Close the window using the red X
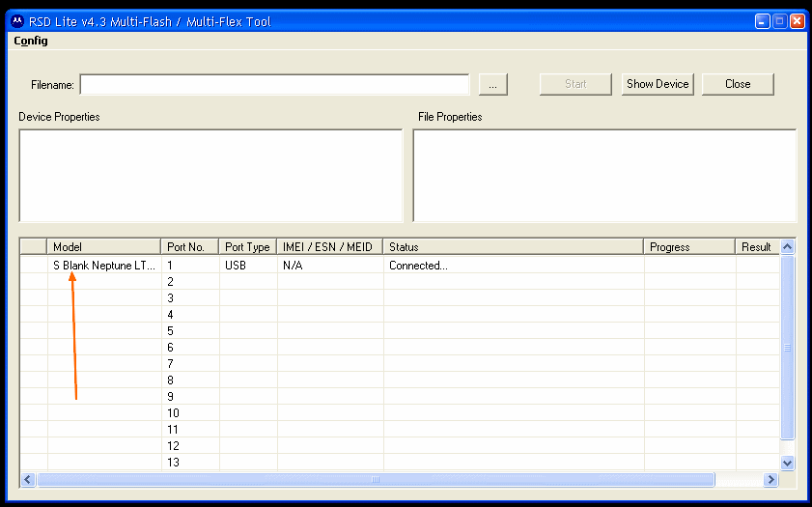Viewport: 812px width, 507px height. (798, 21)
